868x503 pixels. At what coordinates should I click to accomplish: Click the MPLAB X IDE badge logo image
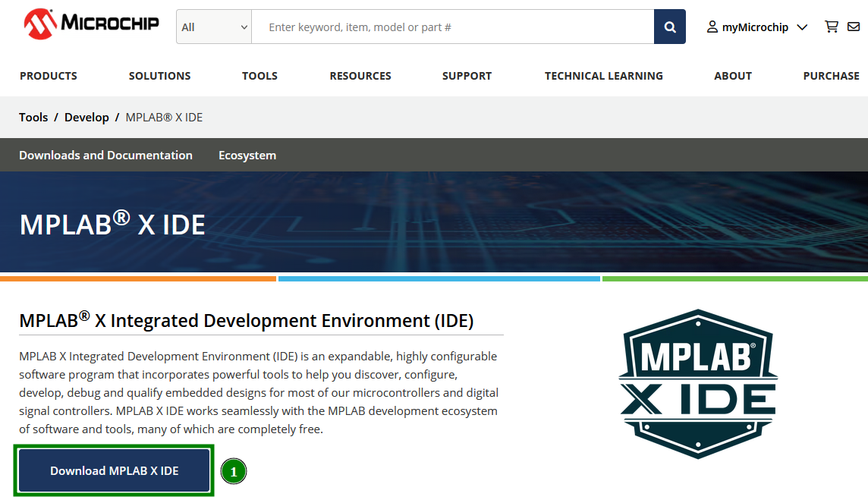pos(698,383)
